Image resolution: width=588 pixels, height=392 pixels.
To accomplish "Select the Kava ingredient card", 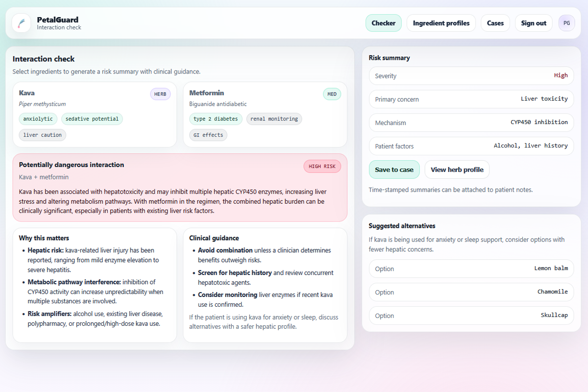I will coord(95,114).
